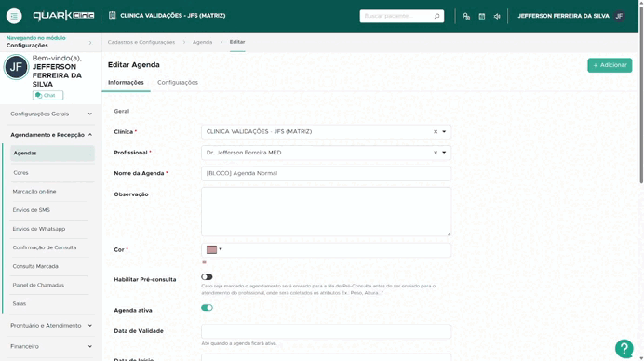Image resolution: width=644 pixels, height=361 pixels.
Task: Click the pink Cor color swatch
Action: [x=211, y=249]
